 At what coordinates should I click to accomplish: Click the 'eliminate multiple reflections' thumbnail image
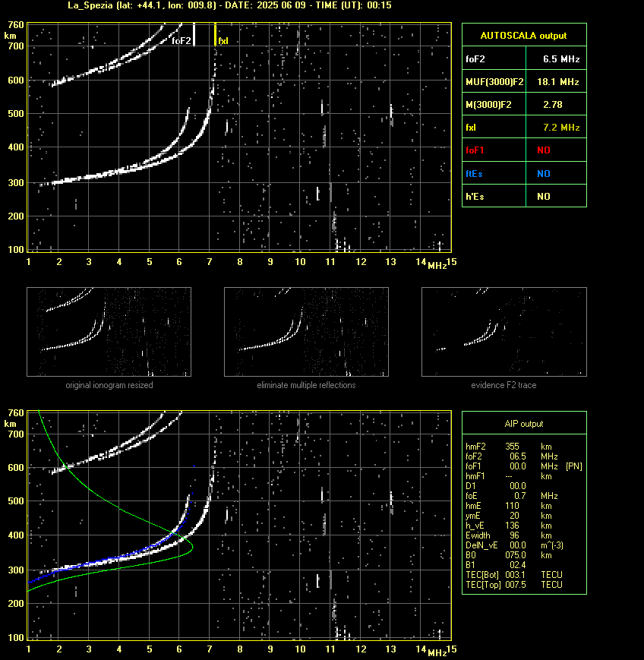point(306,332)
